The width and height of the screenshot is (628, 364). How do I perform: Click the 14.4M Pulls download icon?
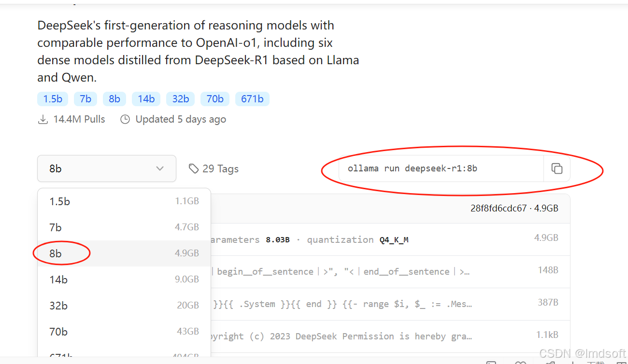[43, 119]
